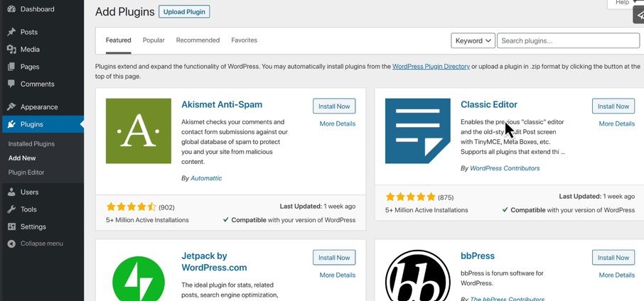Click the Upload Plugin button

pyautogui.click(x=184, y=11)
